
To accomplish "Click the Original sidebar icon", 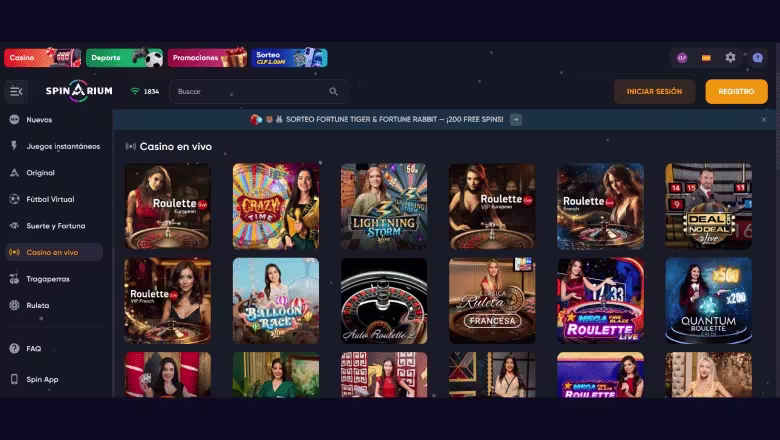I will click(x=14, y=173).
